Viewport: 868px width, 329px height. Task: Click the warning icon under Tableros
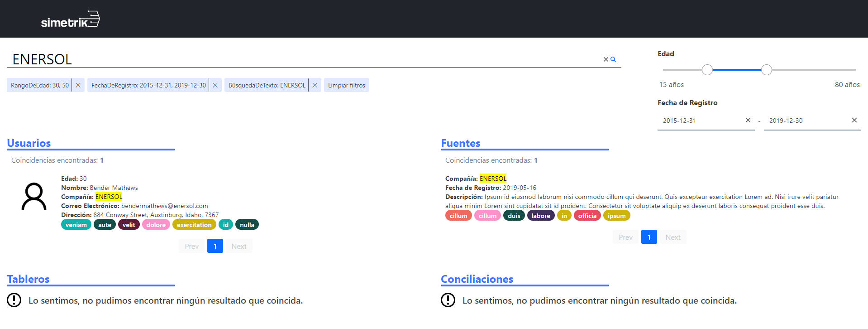pos(14,300)
